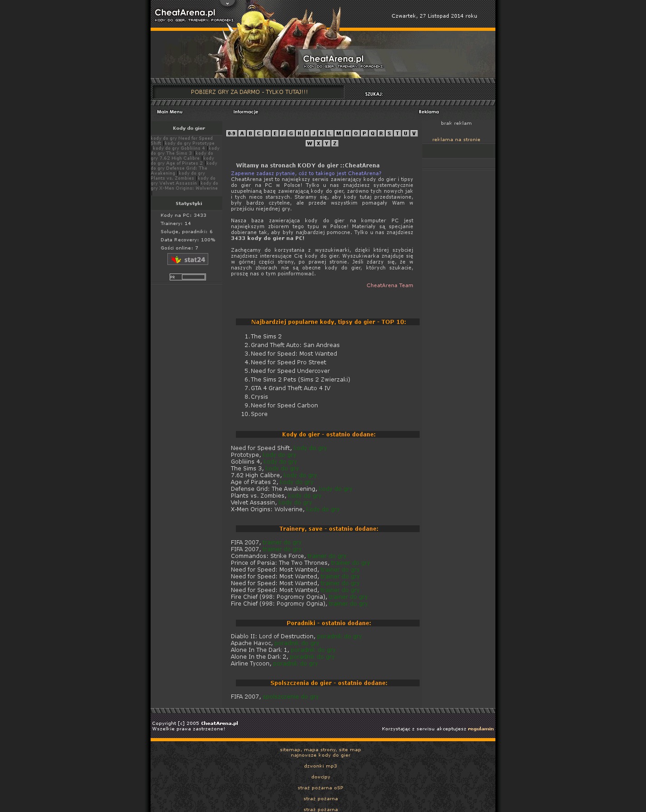Open The Sims 2 in top 10

[266, 337]
